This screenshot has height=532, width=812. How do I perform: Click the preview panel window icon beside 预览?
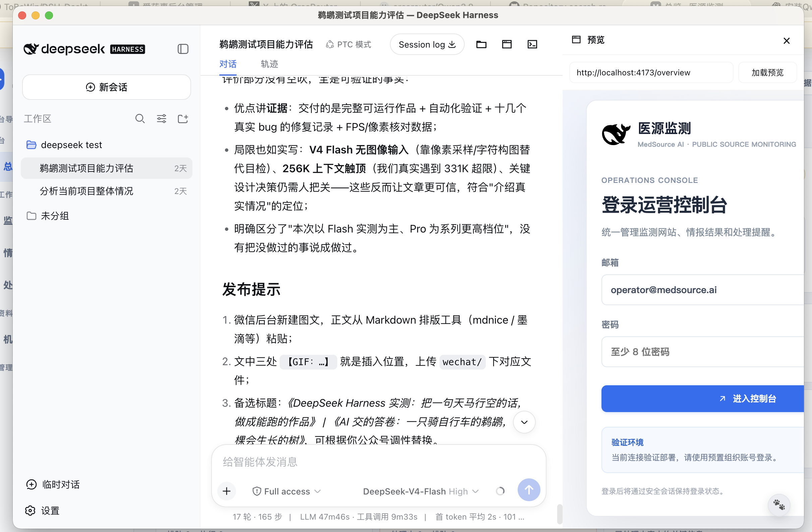[576, 40]
